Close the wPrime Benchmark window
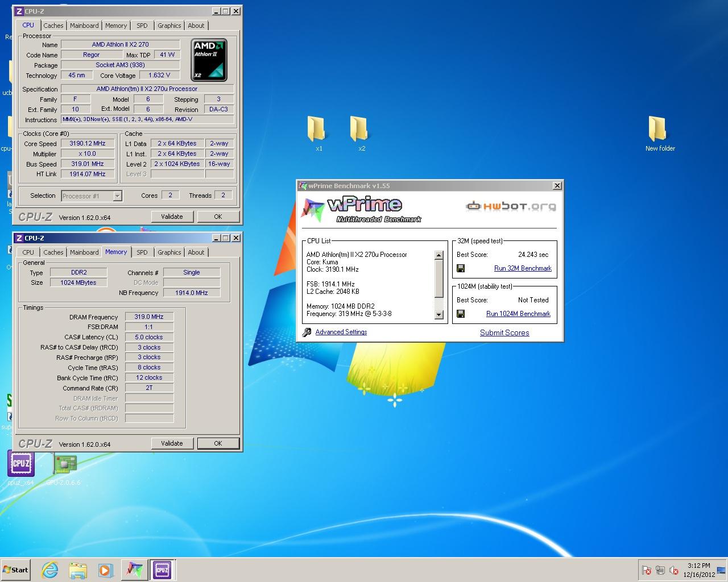The height and width of the screenshot is (582, 728). click(557, 186)
